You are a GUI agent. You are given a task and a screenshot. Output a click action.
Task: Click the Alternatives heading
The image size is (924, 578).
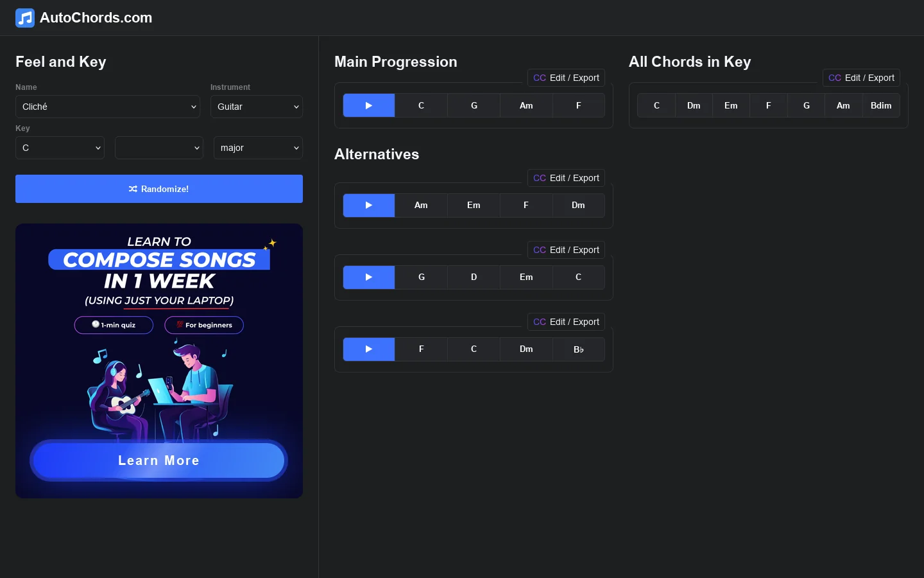[377, 154]
